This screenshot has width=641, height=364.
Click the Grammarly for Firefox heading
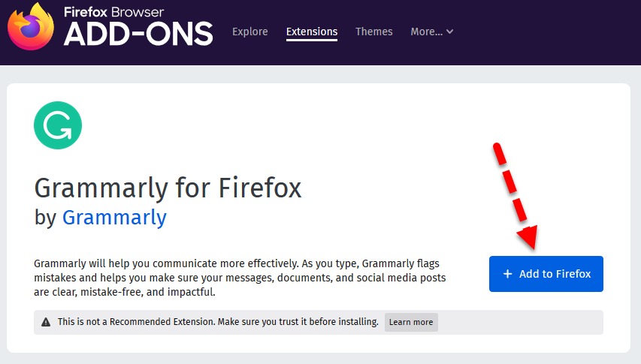click(168, 187)
